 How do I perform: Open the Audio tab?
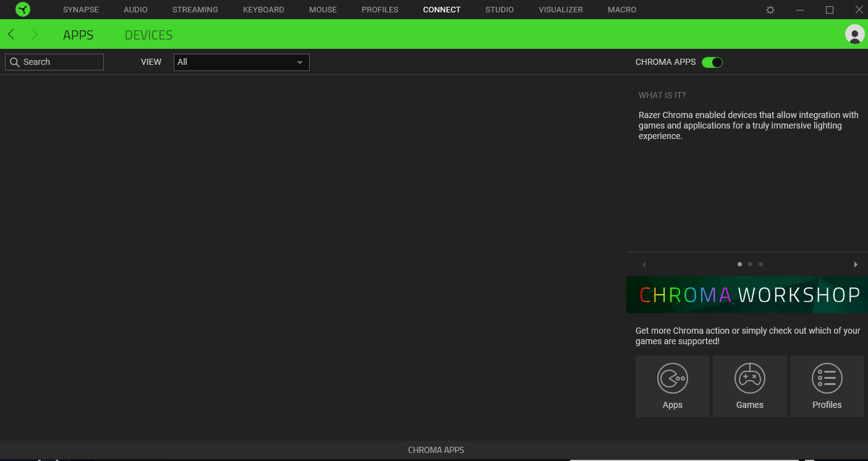coord(135,10)
